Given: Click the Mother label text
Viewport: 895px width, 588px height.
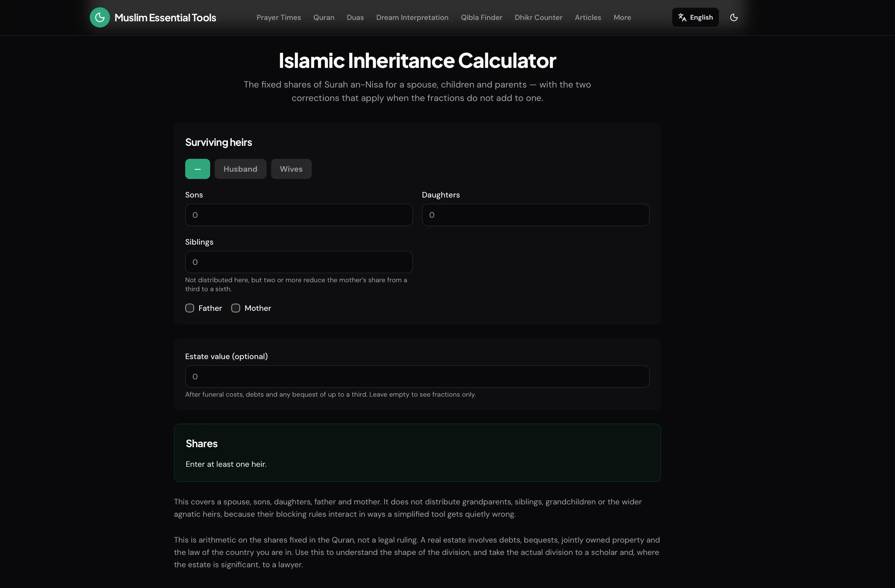Looking at the screenshot, I should [x=258, y=308].
